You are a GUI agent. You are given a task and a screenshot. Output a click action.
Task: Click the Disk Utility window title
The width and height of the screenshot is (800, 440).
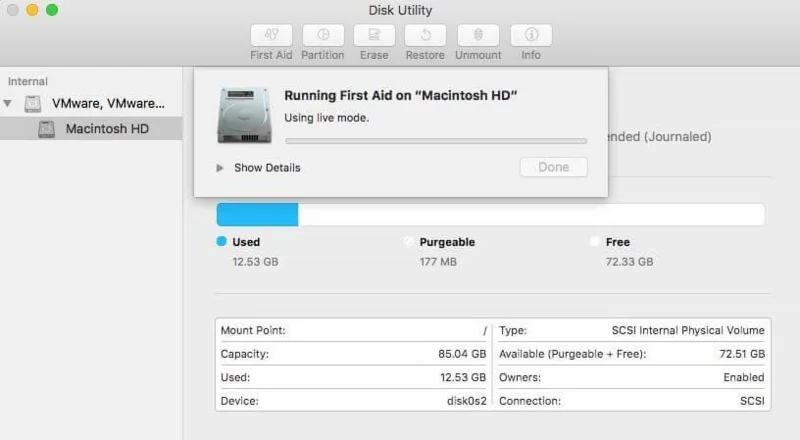(x=400, y=10)
